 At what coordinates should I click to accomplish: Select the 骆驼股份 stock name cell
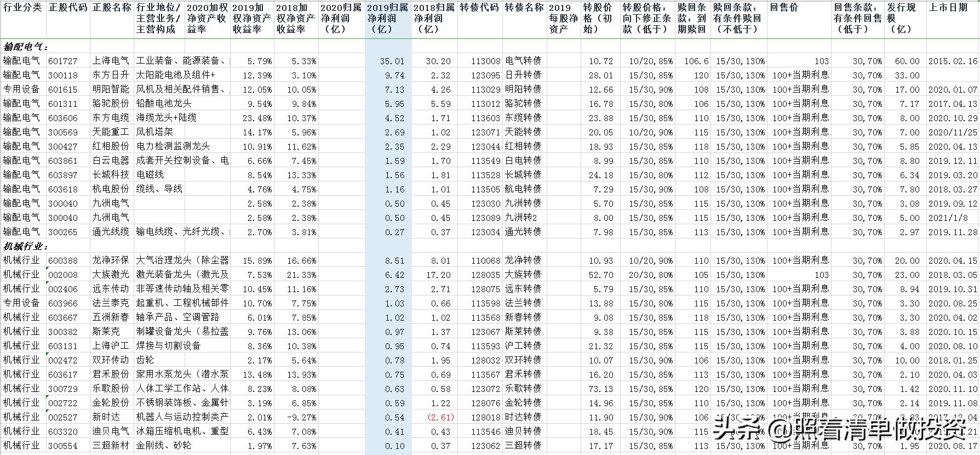pyautogui.click(x=111, y=104)
